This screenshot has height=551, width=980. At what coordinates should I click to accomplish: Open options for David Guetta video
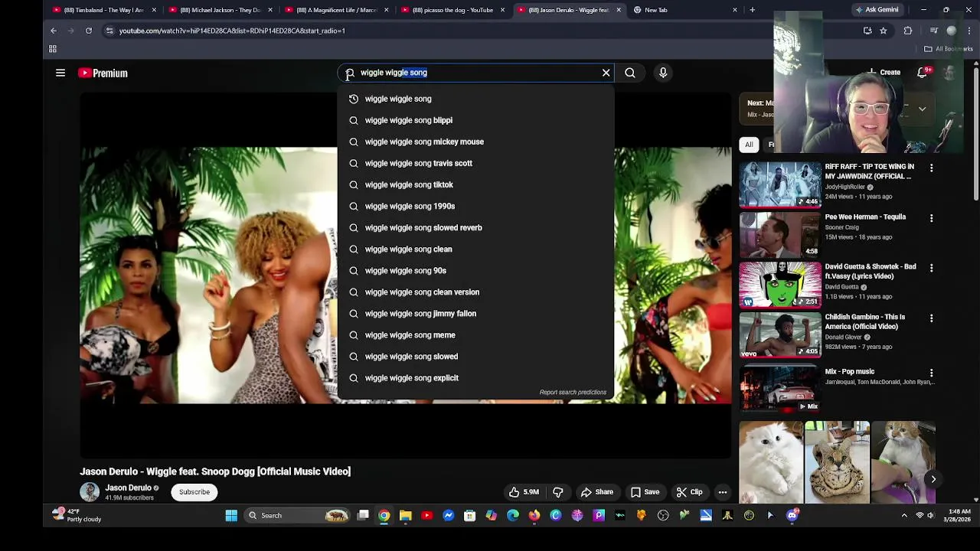pyautogui.click(x=931, y=268)
